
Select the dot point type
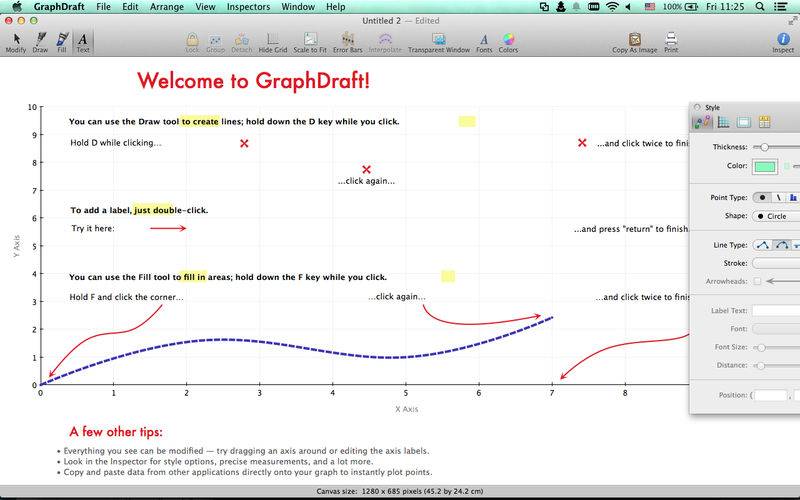pos(762,197)
